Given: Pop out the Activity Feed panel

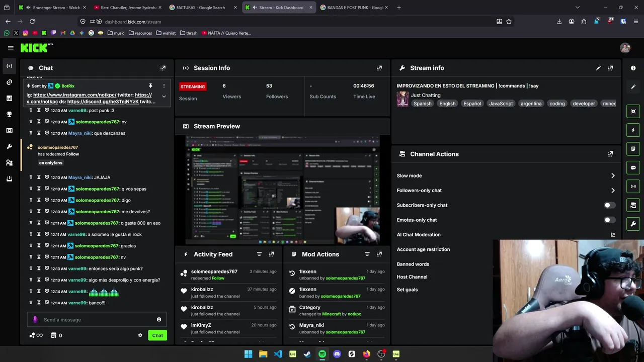Looking at the screenshot, I should [x=271, y=254].
